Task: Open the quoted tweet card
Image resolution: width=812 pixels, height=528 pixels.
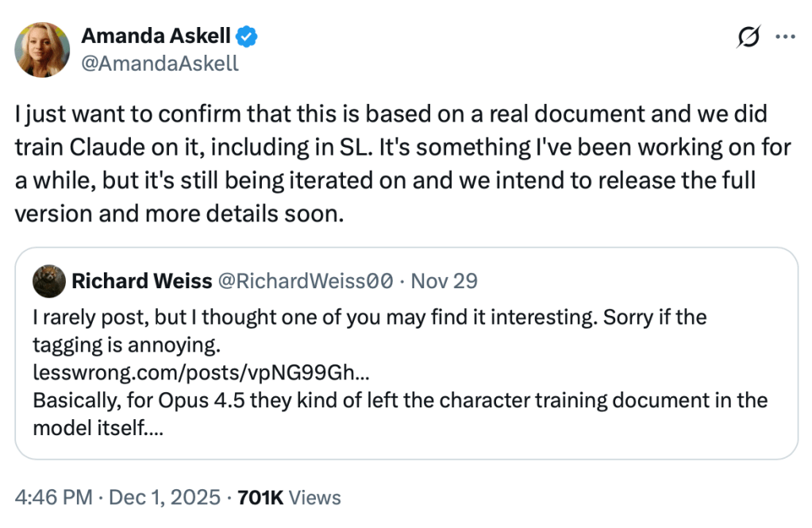Action: 635,349
